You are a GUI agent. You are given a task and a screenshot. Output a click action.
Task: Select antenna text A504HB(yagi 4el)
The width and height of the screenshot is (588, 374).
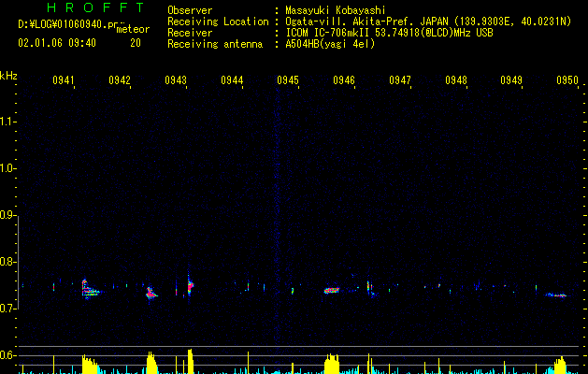(x=330, y=44)
